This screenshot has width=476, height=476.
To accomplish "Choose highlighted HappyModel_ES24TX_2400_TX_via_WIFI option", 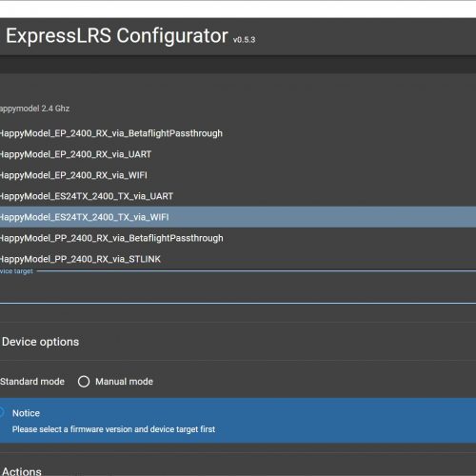I will 238,217.
